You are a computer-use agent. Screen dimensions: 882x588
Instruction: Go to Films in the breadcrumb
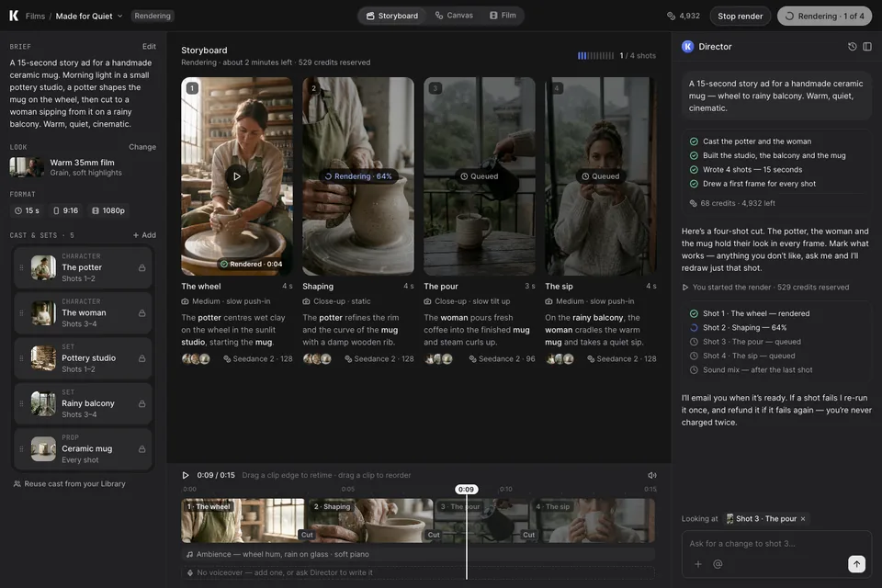coord(35,16)
